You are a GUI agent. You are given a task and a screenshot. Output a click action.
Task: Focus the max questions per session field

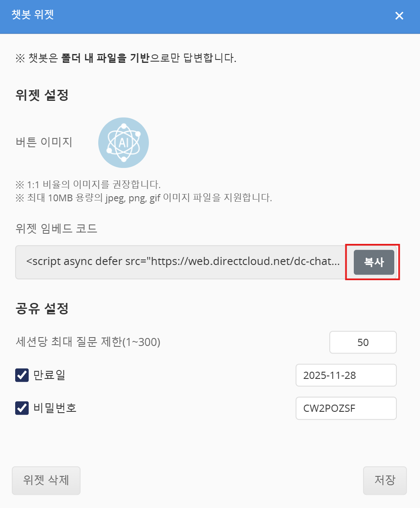363,342
